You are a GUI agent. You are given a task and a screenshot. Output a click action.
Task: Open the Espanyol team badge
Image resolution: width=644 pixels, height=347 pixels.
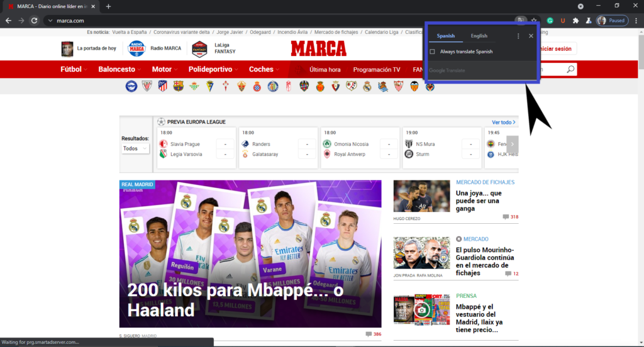tap(257, 86)
